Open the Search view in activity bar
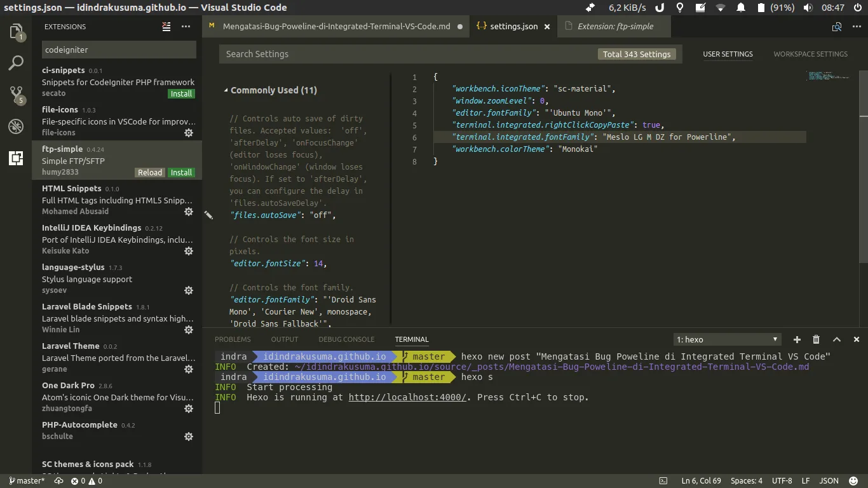868x488 pixels. (16, 63)
